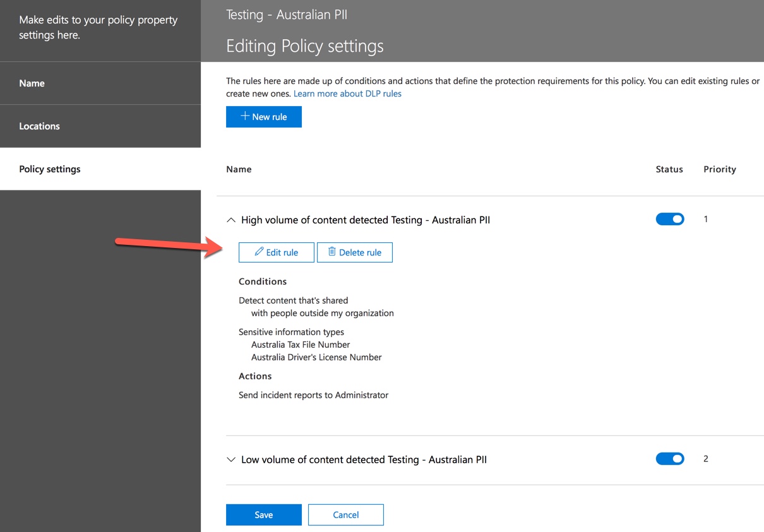The image size is (764, 532).
Task: Expand the Low volume content detected rule
Action: (x=231, y=460)
